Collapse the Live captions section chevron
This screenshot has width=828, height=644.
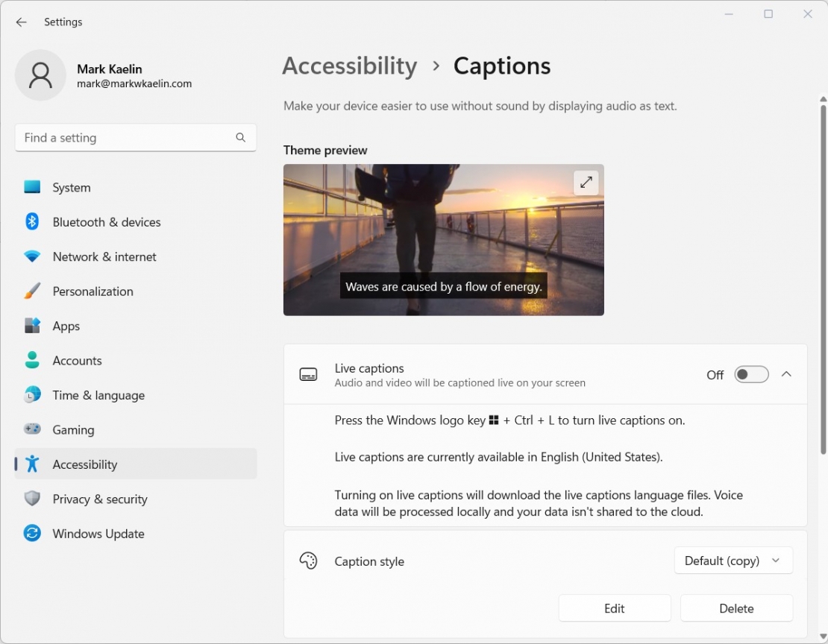click(x=786, y=373)
